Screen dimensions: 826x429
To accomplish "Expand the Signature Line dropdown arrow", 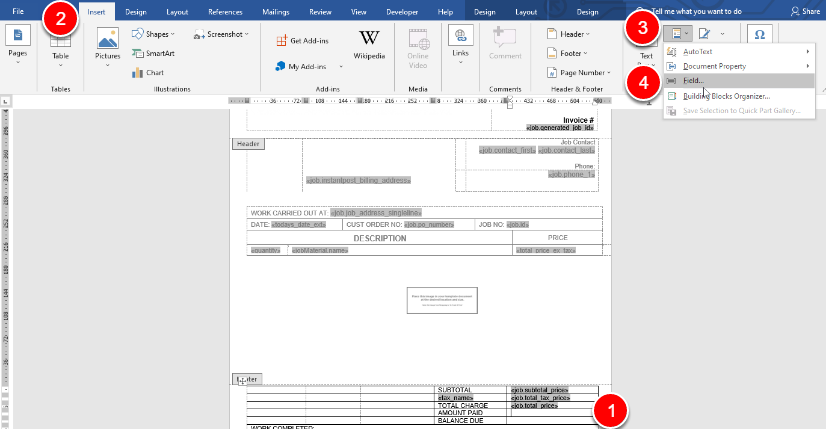I will (x=722, y=34).
